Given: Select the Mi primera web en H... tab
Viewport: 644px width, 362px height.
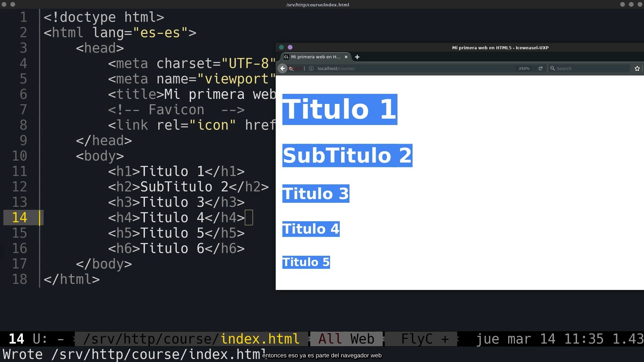Looking at the screenshot, I should pos(315,57).
